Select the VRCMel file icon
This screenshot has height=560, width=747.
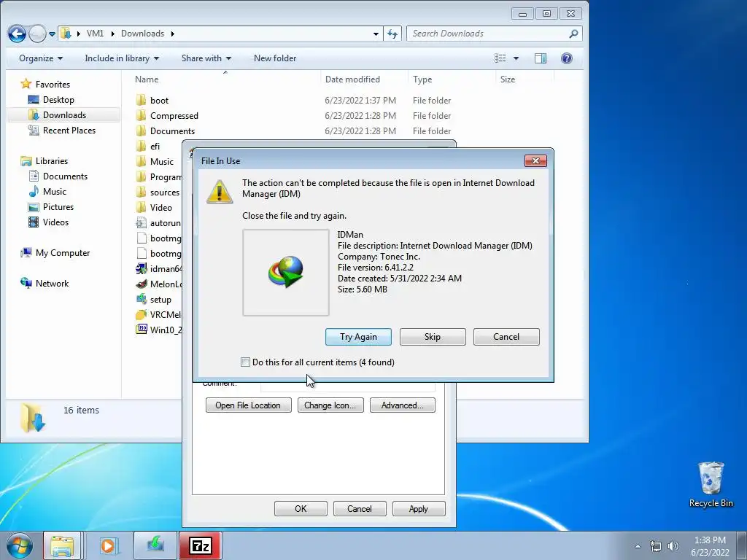tap(141, 314)
